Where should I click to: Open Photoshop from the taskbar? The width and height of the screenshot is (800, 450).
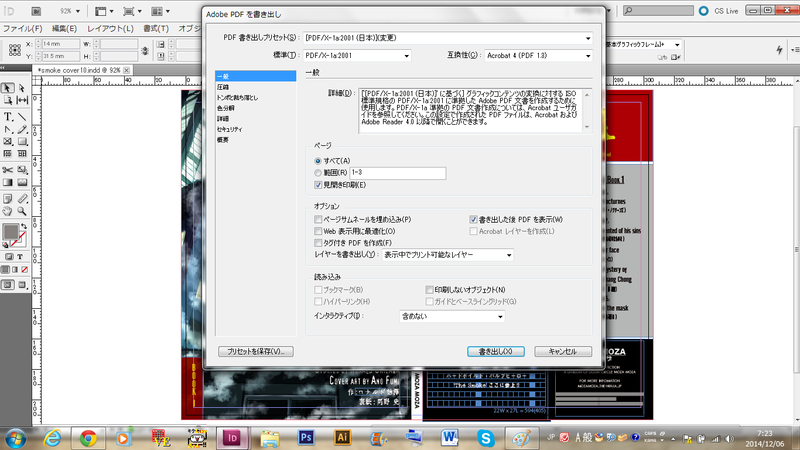pos(306,438)
